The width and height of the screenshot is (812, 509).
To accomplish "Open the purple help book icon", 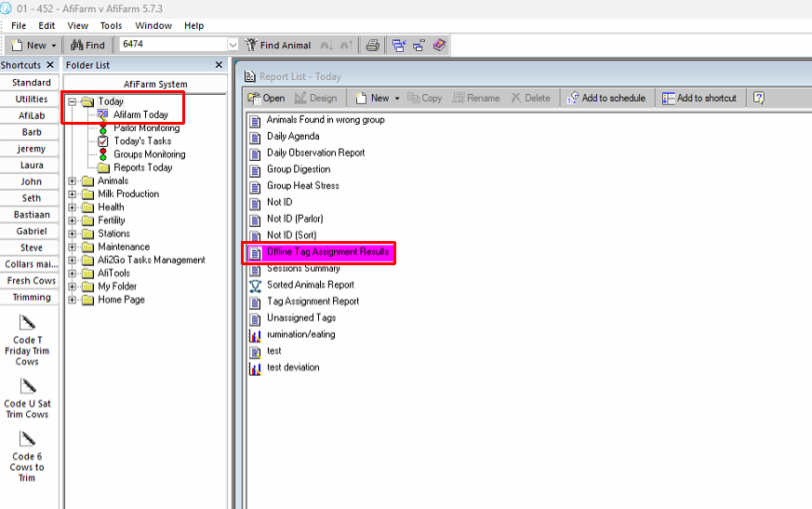I will 439,45.
